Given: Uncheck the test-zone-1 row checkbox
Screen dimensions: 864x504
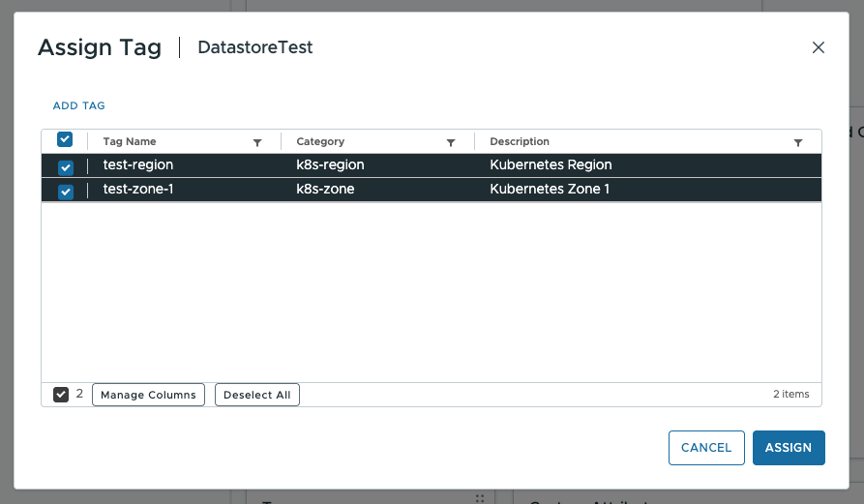Looking at the screenshot, I should click(65, 191).
